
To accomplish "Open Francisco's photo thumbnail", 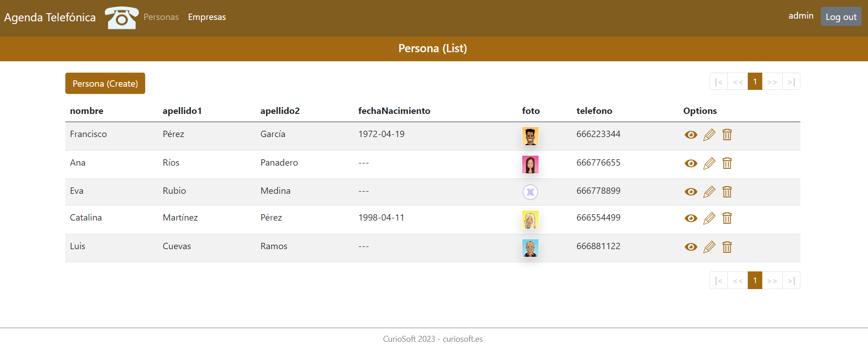I will point(530,136).
